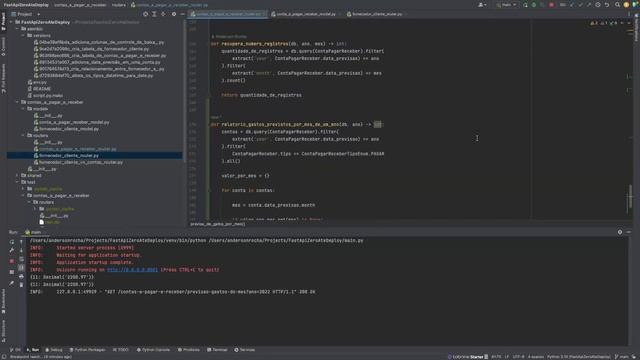The image size is (640, 360).
Task: Click the Rerun icon in top toolbar
Action: pyautogui.click(x=525, y=5)
